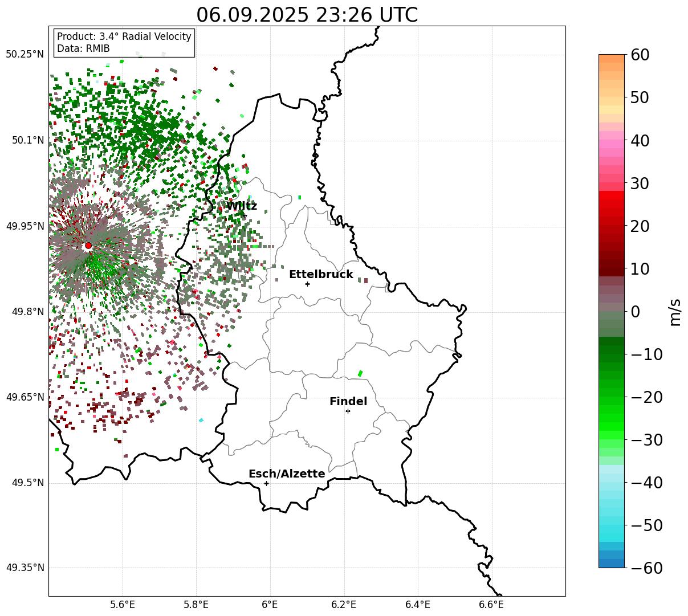Click the 49.8°N latitude label

[27, 312]
